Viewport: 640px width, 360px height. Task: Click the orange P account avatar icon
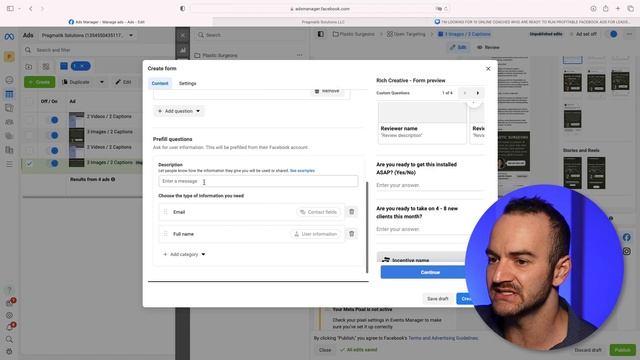click(9, 57)
